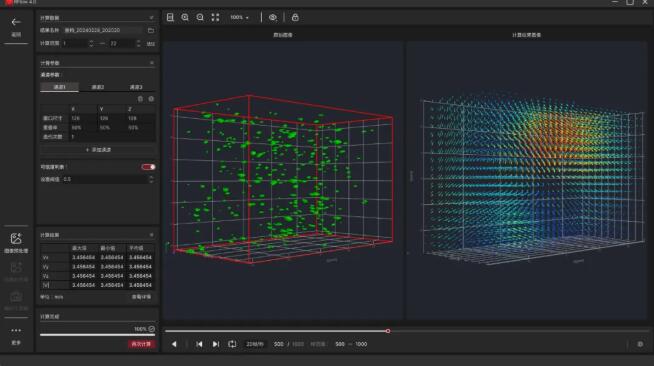The image size is (654, 366).
Task: Click the page layout icon in viewer toolbar
Action: click(170, 17)
